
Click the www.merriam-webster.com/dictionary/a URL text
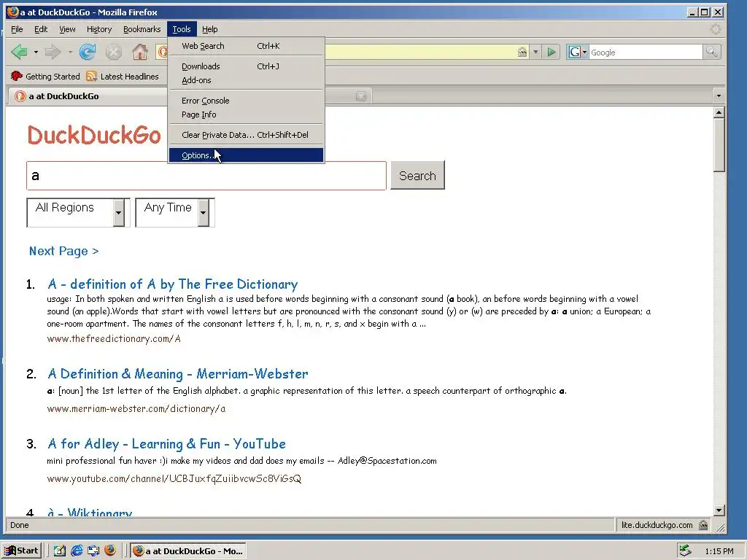(x=136, y=408)
